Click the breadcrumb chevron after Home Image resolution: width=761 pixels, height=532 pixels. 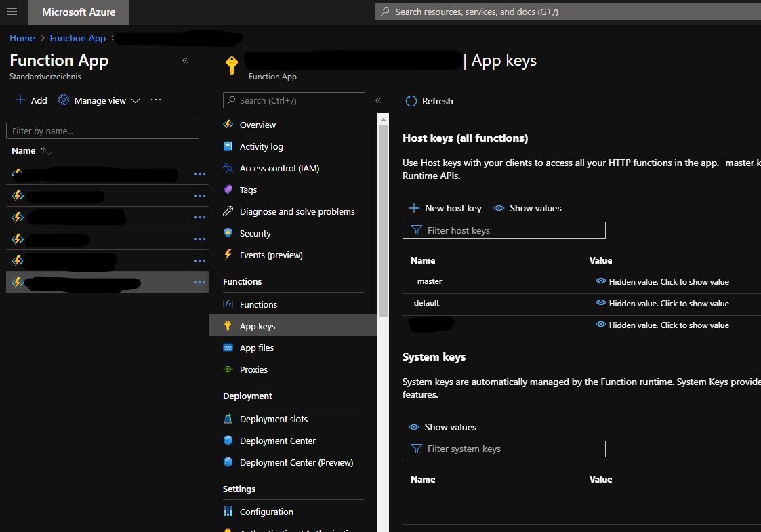coord(42,38)
